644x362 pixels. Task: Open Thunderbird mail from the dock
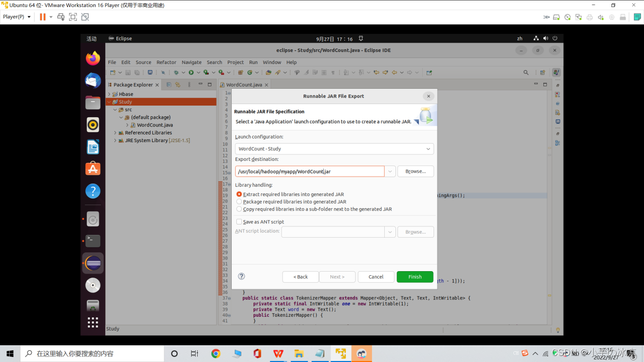93,80
